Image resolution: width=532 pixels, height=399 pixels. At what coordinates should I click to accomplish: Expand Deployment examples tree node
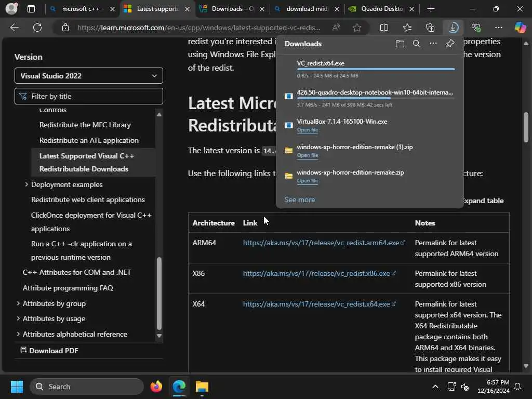click(26, 184)
